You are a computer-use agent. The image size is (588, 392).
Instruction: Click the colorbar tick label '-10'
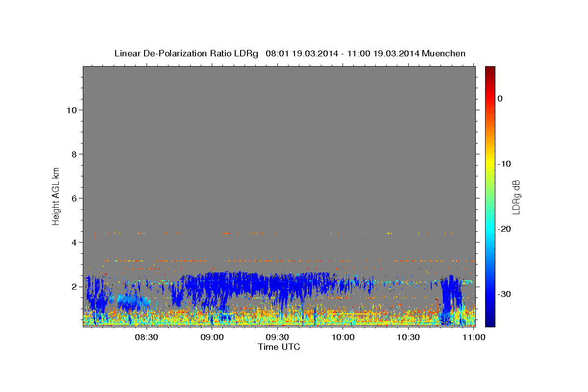505,164
